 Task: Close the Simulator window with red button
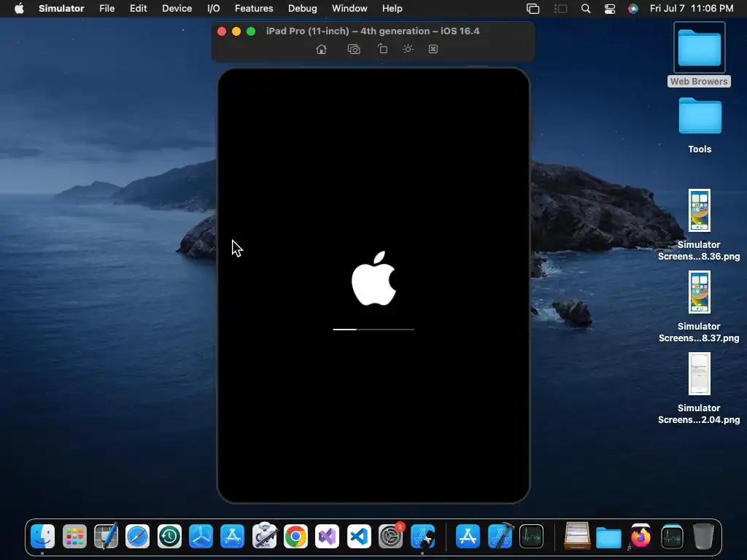222,31
